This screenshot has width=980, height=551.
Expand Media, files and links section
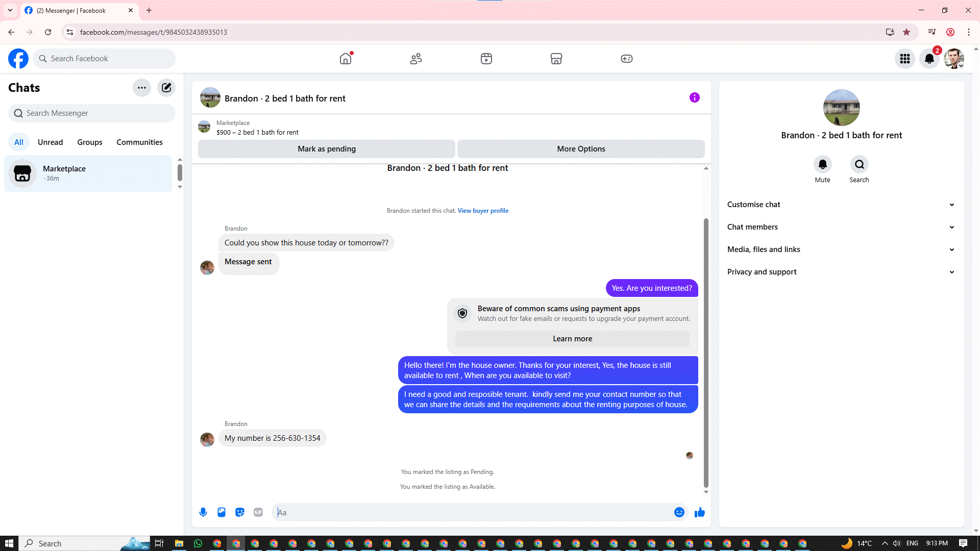841,249
